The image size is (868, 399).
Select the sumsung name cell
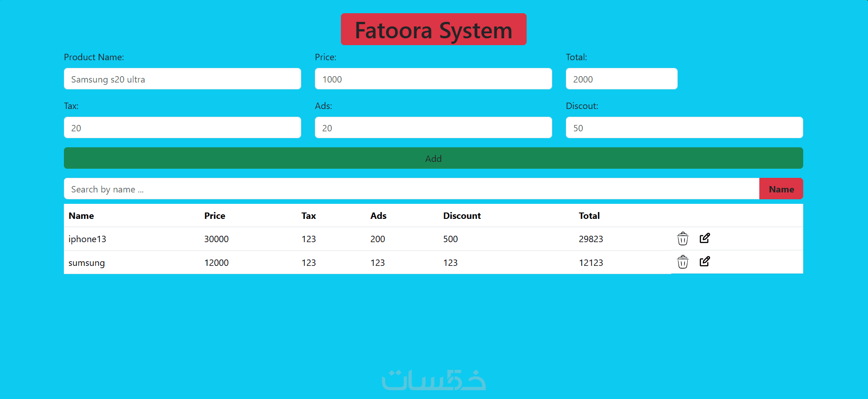click(x=87, y=263)
